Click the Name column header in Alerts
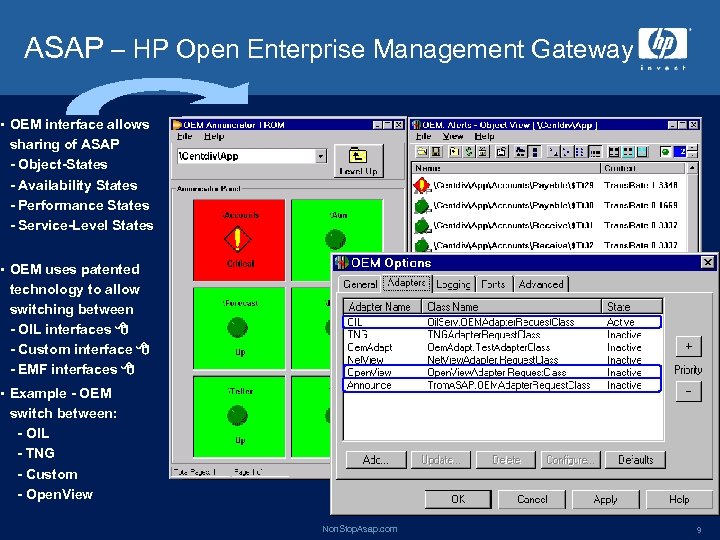 (506, 168)
